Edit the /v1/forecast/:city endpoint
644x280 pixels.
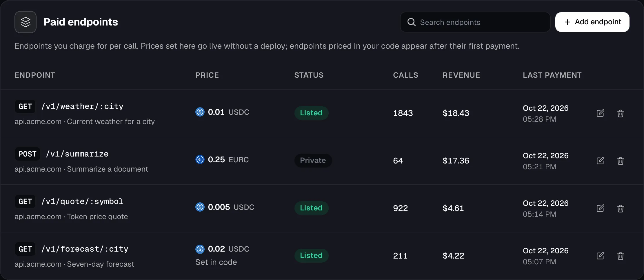point(600,256)
